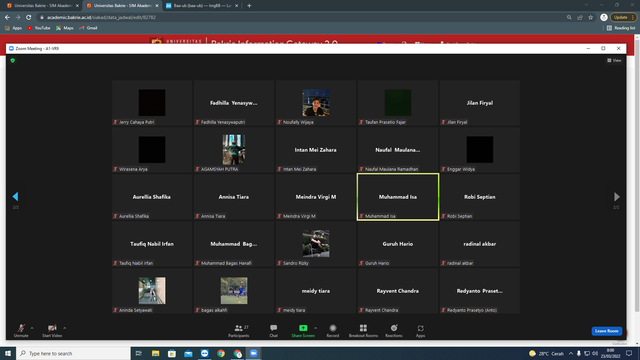
Task: Open the Gmail bookmark
Action: click(x=89, y=28)
